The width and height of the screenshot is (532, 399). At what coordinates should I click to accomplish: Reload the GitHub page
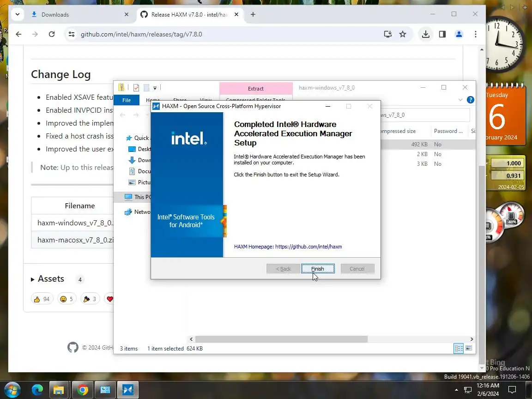click(52, 34)
